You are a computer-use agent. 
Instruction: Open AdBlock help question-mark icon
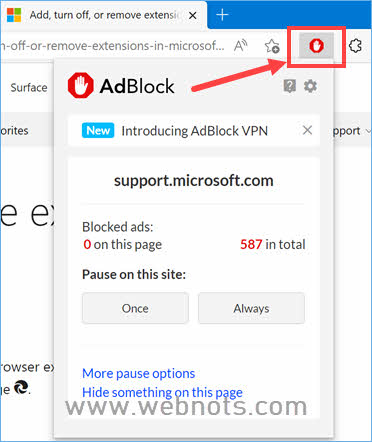(x=289, y=86)
